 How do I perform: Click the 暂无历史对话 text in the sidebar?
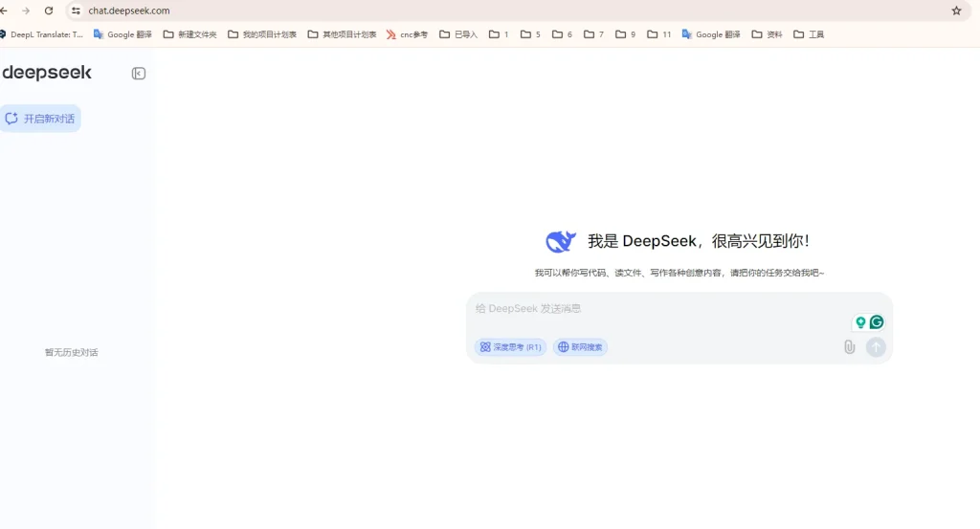coord(71,352)
